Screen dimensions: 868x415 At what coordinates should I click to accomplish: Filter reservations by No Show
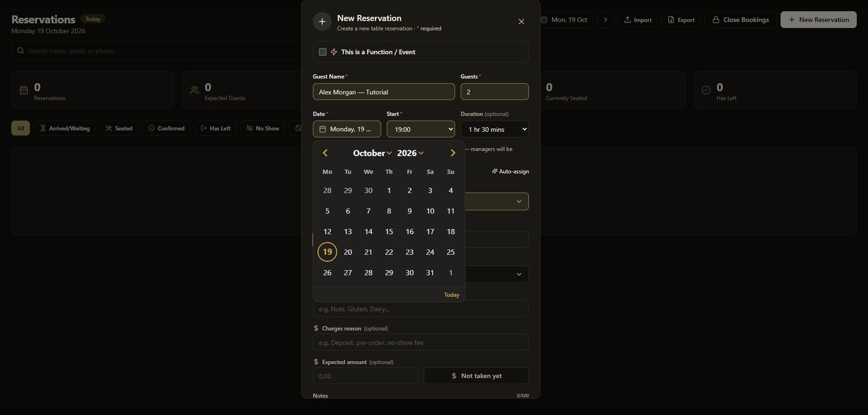click(263, 128)
